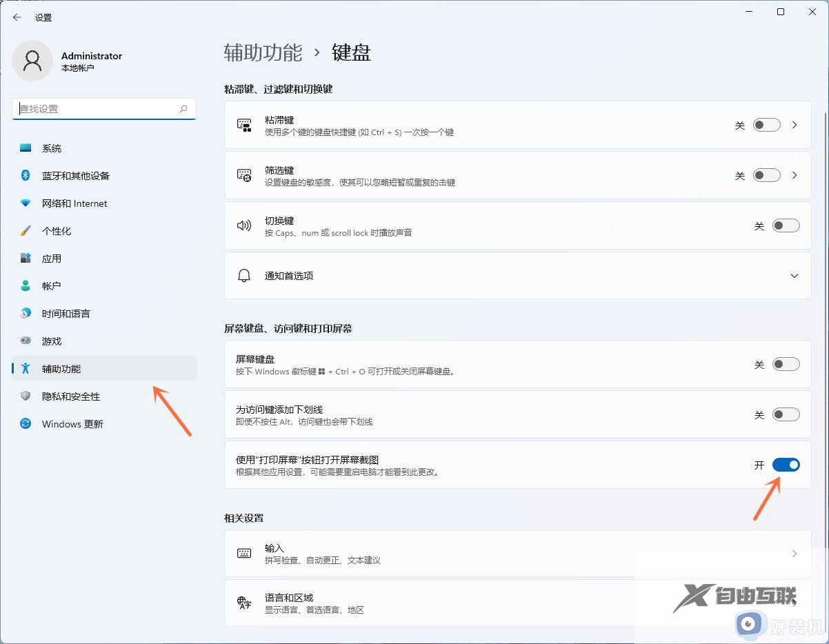Image resolution: width=829 pixels, height=644 pixels.
Task: Disable the 使用打印屏幕按钮打开屏幕截图 toggle
Action: (x=786, y=465)
